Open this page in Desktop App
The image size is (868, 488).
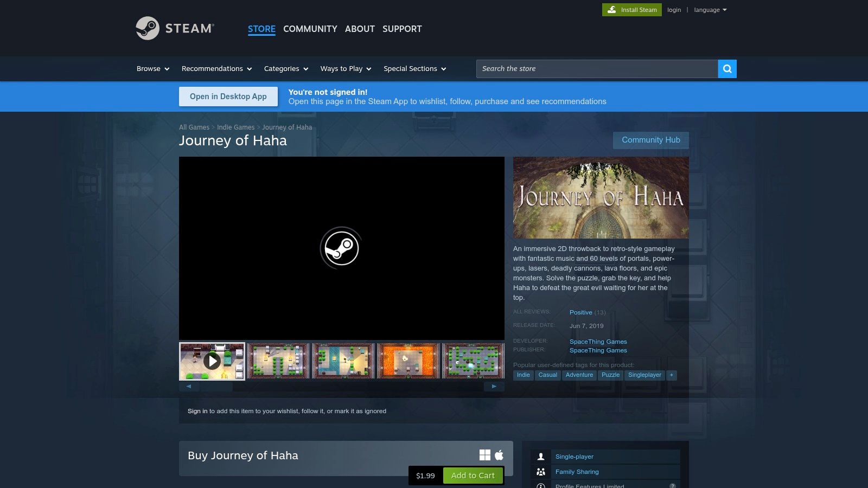[x=228, y=96]
